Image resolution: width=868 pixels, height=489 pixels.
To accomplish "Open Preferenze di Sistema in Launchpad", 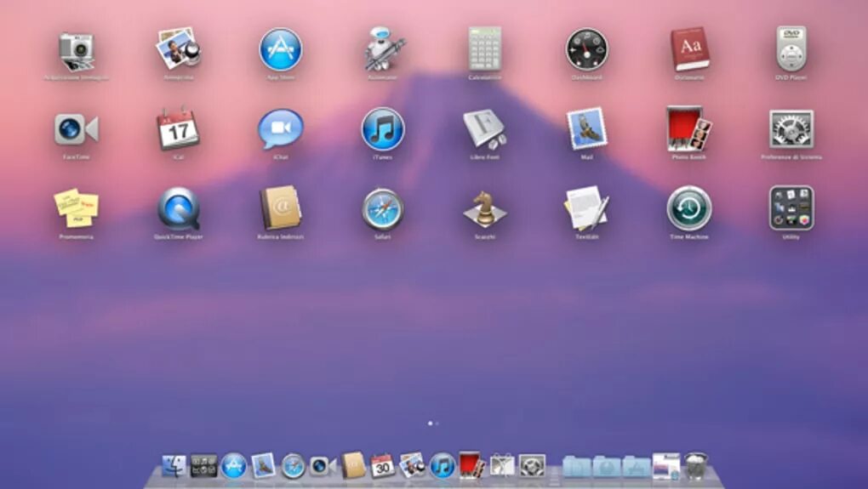I will 791,129.
